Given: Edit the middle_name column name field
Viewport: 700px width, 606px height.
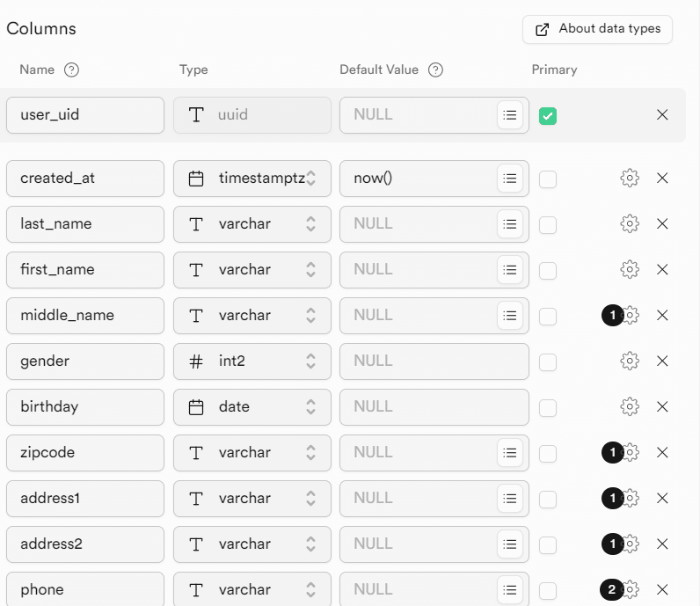Looking at the screenshot, I should pyautogui.click(x=85, y=315).
